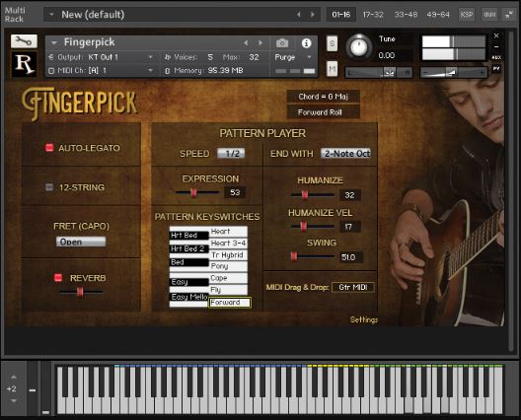Go to previous instrument preset arrow
This screenshot has width=521, height=420.
[246, 42]
